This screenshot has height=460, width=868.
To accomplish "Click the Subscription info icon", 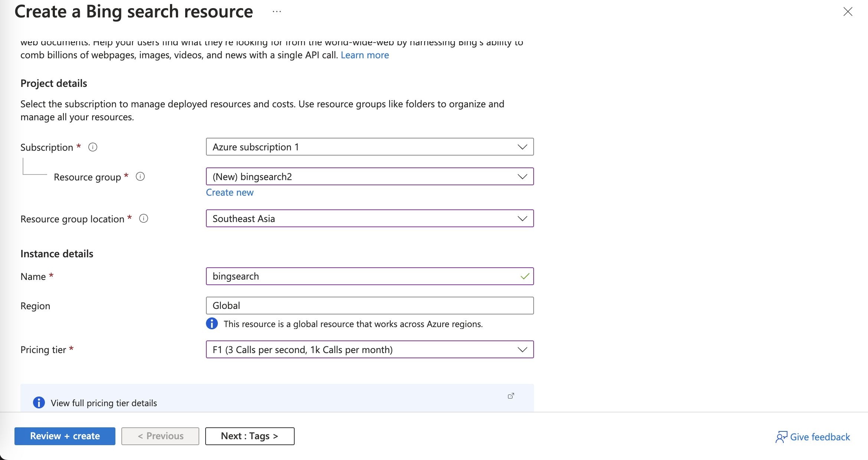I will click(x=92, y=147).
